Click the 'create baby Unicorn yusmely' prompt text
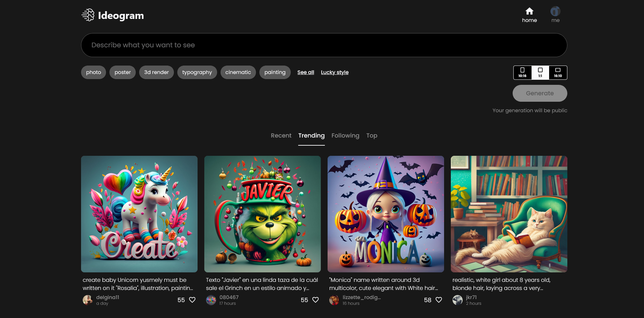 point(138,284)
